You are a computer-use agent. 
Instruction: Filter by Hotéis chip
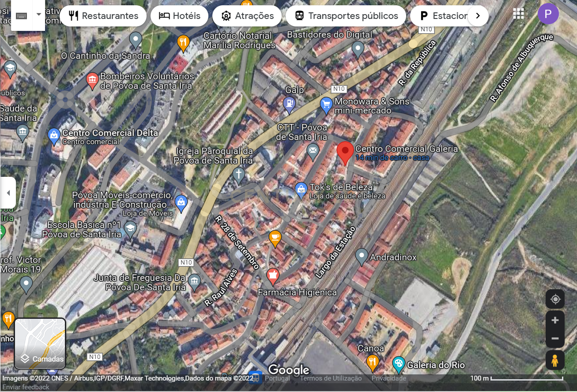tap(179, 16)
